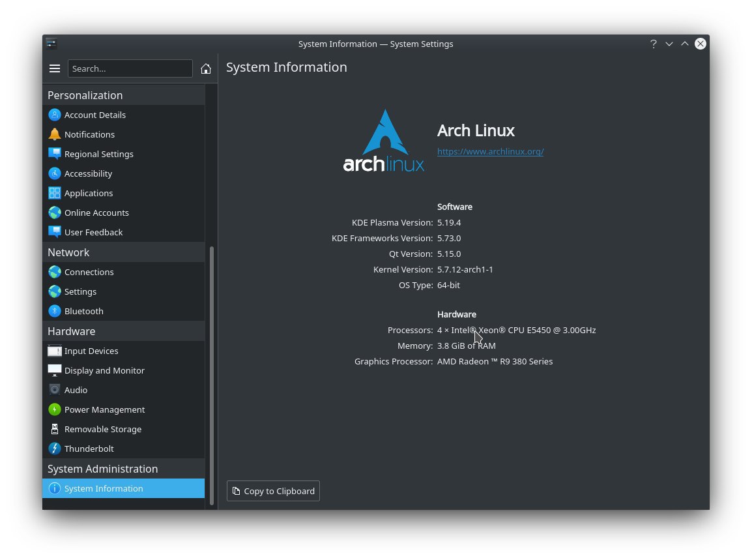
Task: Select the Removable Storage entry label
Action: tap(103, 429)
